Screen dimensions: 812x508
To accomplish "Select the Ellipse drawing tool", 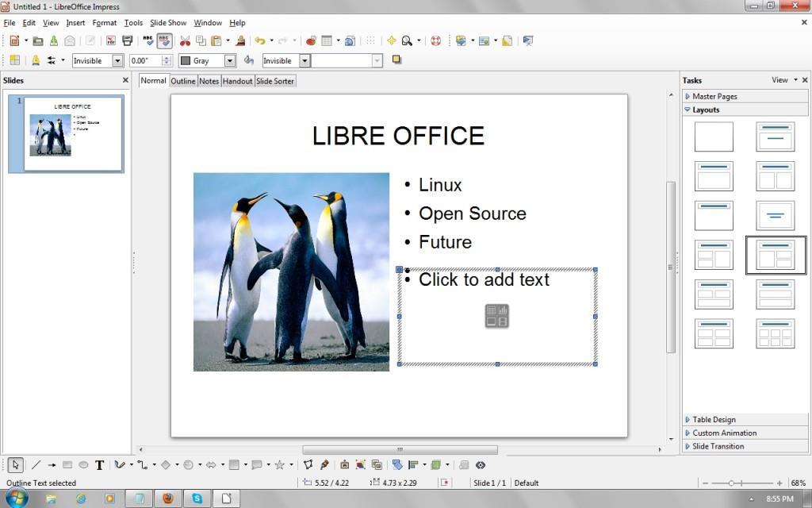I will [83, 465].
